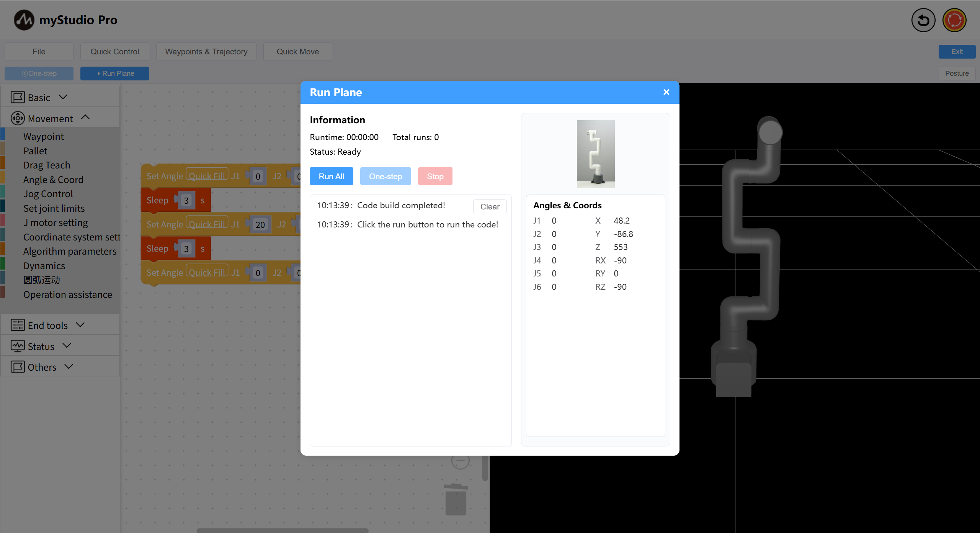Select Jog Control in Movement list
The height and width of the screenshot is (533, 980).
click(48, 194)
